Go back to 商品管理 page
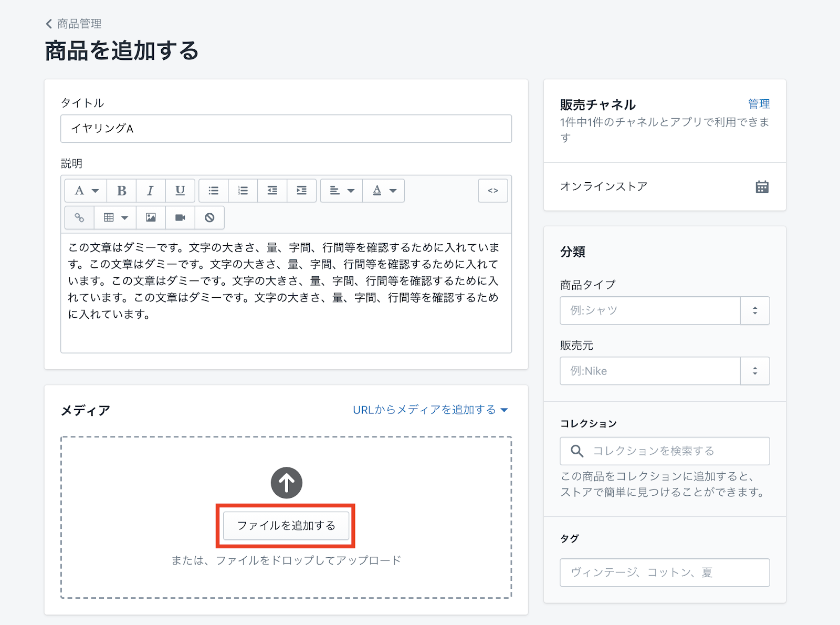Viewport: 840px width, 625px height. (73, 24)
